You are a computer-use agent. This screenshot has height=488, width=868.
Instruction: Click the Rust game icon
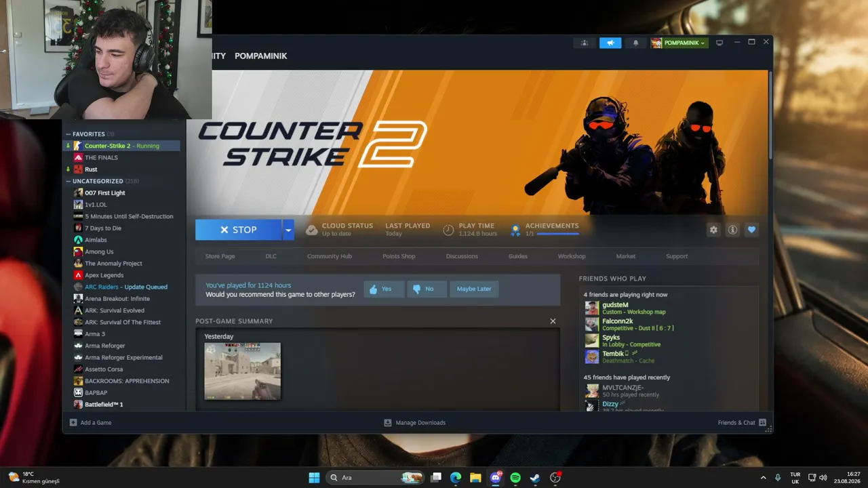(x=78, y=169)
